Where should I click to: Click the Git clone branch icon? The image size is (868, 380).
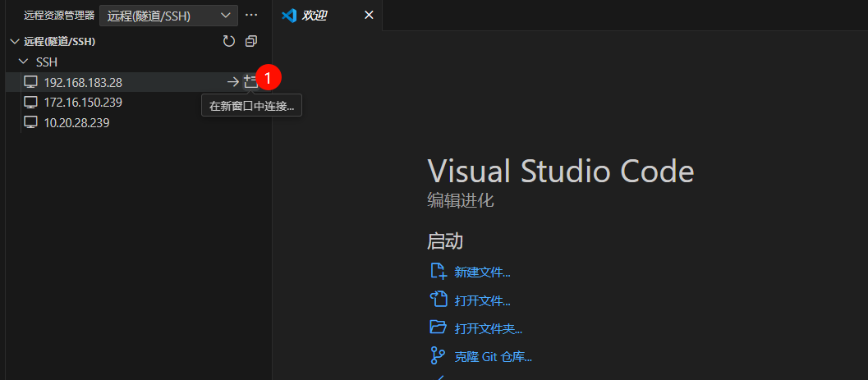(x=438, y=355)
